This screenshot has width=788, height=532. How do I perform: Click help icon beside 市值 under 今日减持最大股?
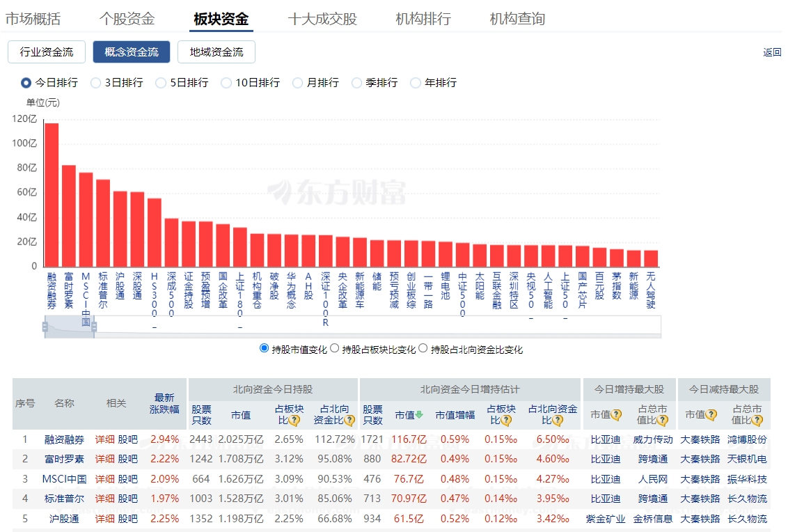711,415
